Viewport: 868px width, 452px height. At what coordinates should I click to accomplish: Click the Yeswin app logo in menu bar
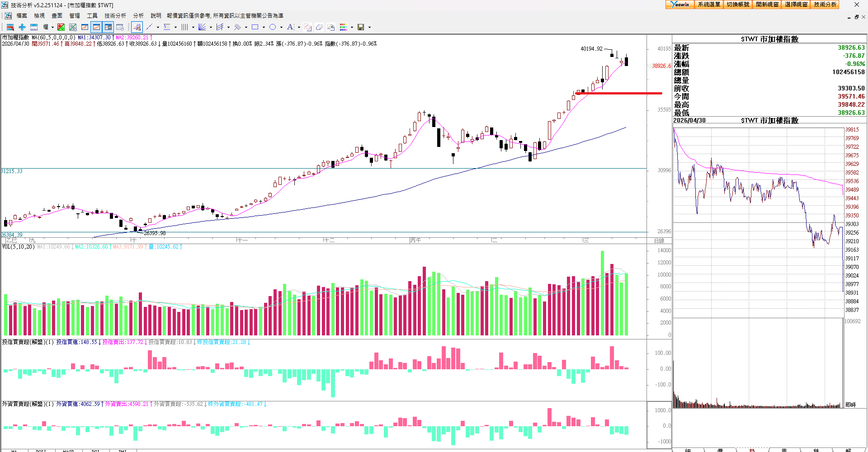point(8,16)
